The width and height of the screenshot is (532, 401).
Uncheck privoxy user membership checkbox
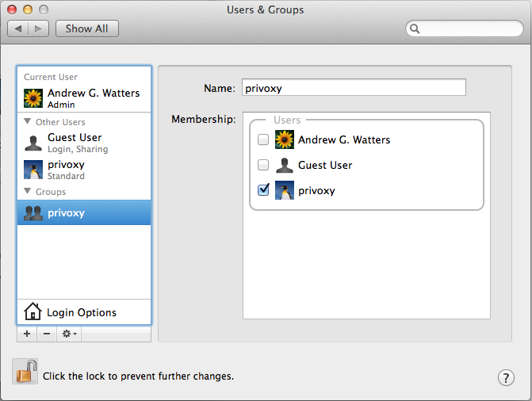pos(263,189)
